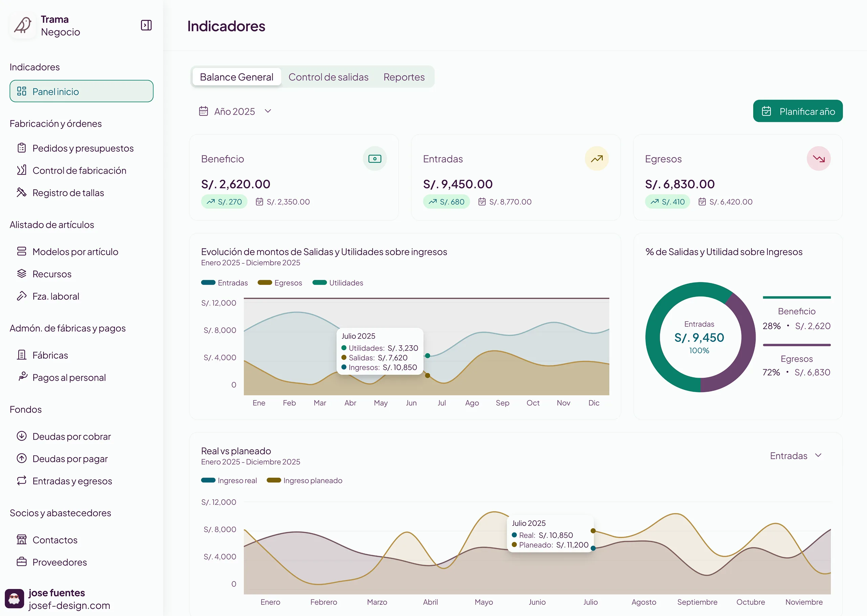Screen dimensions: 867x616
Task: Click the S/. 270 benefit change badge
Action: point(224,202)
